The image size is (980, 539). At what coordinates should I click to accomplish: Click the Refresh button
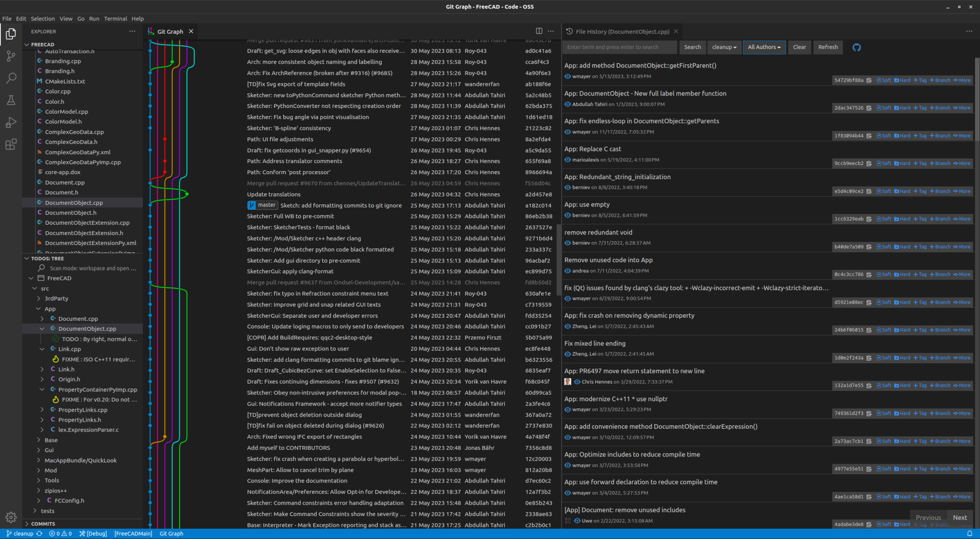click(x=828, y=47)
